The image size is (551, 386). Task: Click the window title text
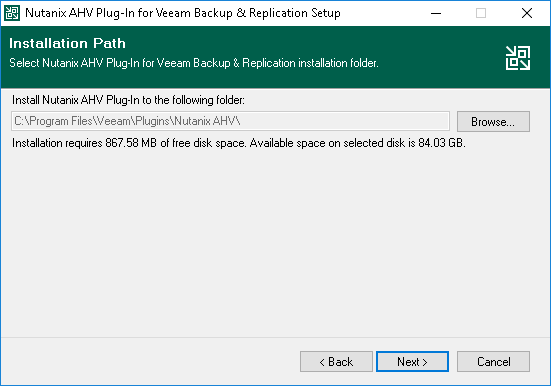(183, 13)
